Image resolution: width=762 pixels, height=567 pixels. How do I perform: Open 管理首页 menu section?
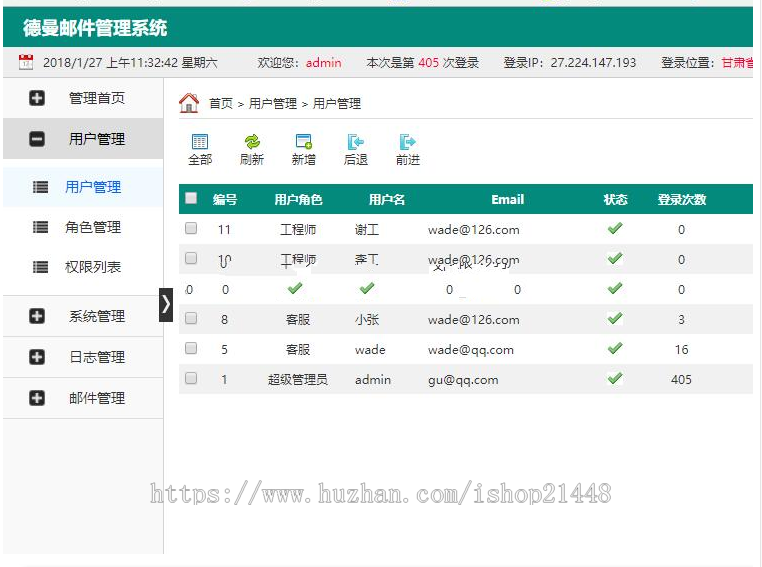83,98
